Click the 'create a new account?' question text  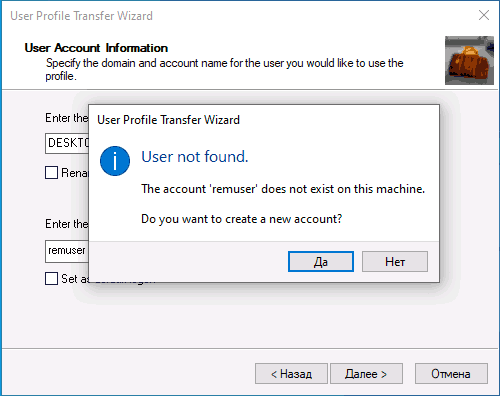click(242, 219)
